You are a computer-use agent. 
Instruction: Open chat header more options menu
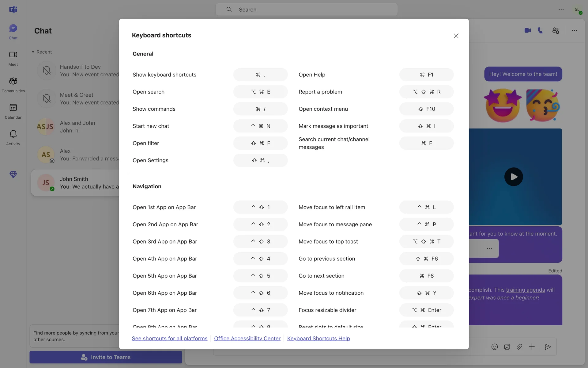pos(574,30)
